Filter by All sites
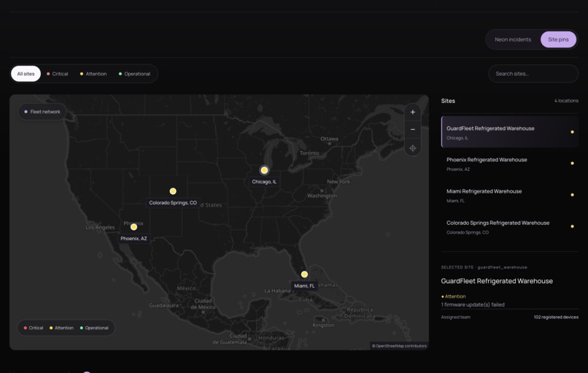 (x=26, y=74)
